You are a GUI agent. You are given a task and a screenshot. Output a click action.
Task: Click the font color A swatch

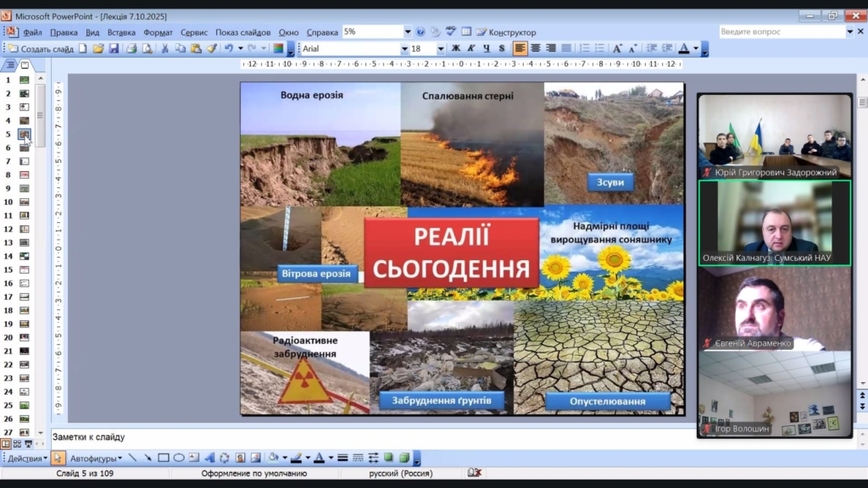[683, 48]
